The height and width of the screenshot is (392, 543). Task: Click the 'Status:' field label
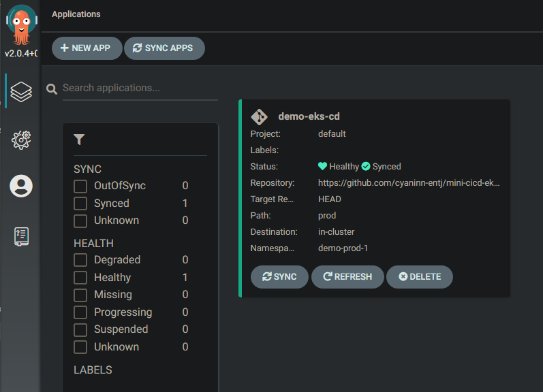coord(264,167)
